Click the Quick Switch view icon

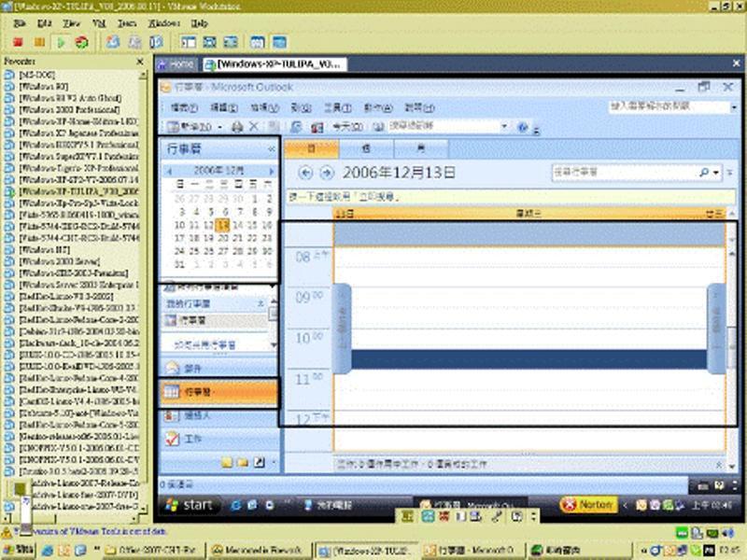coord(231,42)
